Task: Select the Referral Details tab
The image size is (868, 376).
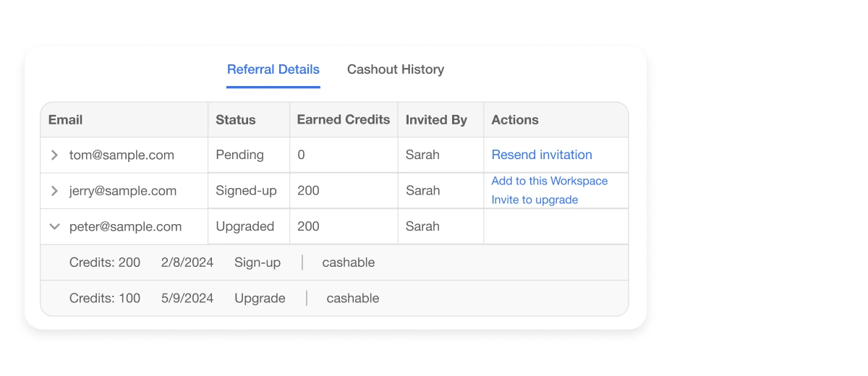Action: click(x=273, y=69)
